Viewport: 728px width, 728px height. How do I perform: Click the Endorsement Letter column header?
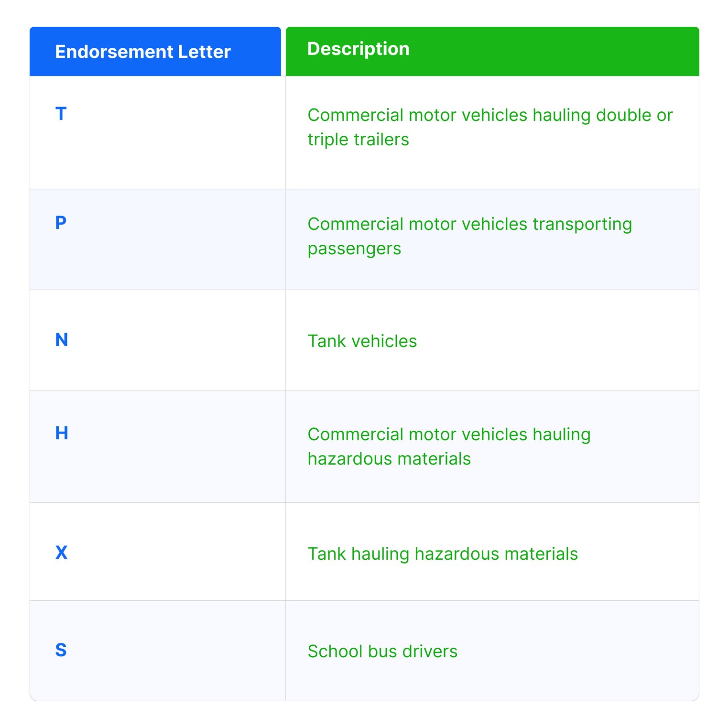(x=142, y=52)
